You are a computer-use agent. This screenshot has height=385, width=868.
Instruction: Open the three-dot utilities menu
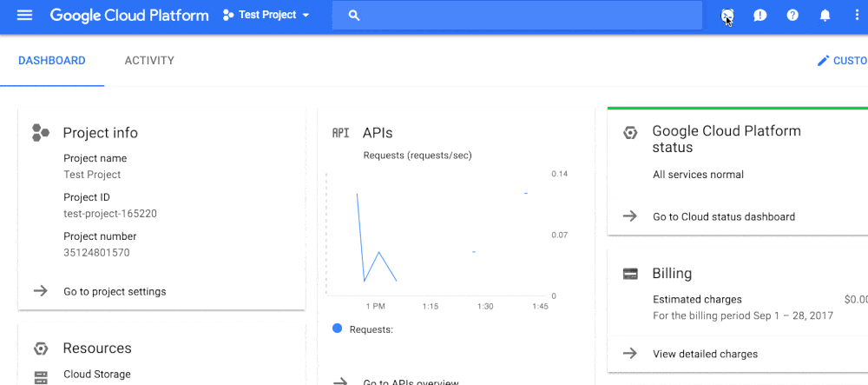[858, 16]
